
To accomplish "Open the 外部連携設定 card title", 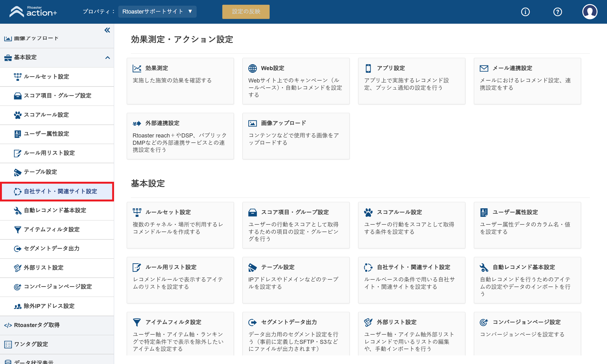I will 162,123.
